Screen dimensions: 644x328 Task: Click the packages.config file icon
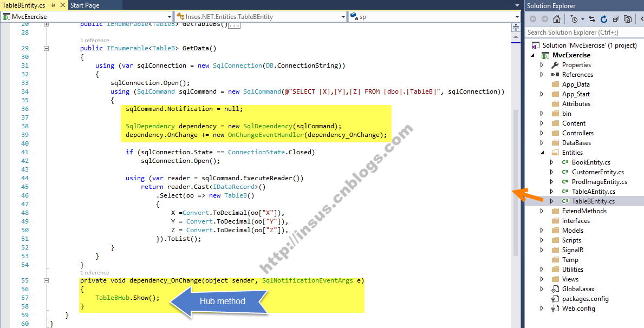[x=555, y=299]
